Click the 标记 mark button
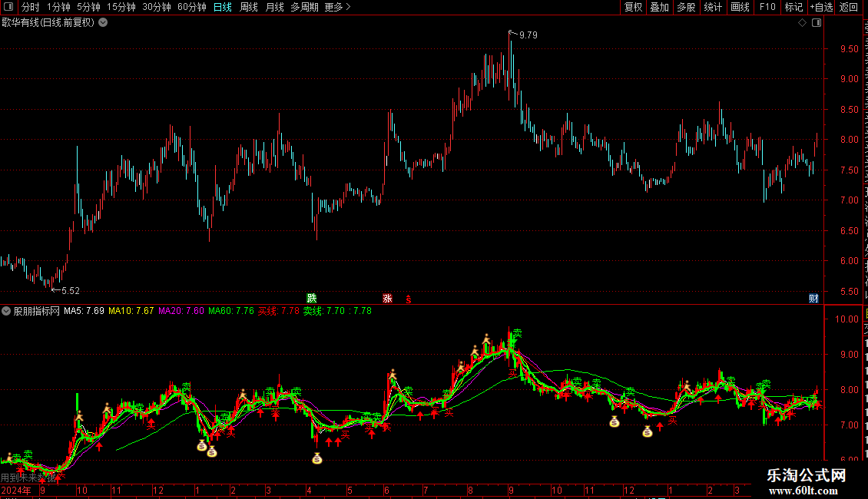 (x=793, y=7)
